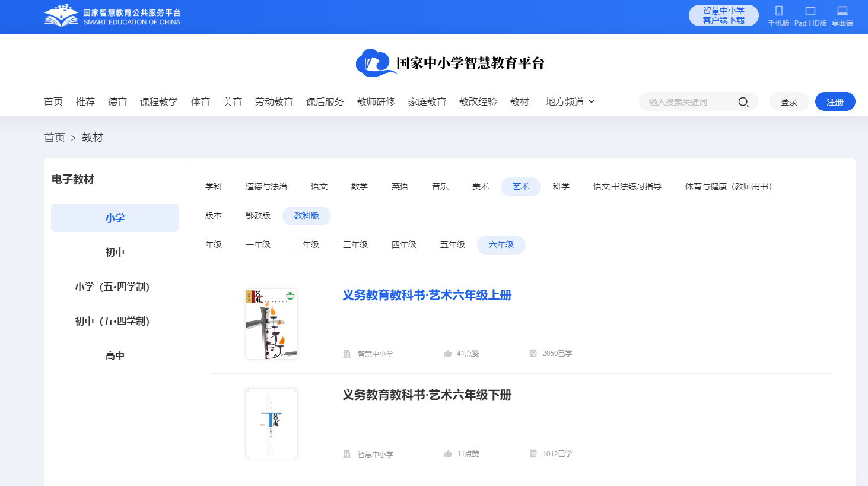The image size is (868, 486).
Task: Open the 教师研修 navigation menu item
Action: (376, 101)
